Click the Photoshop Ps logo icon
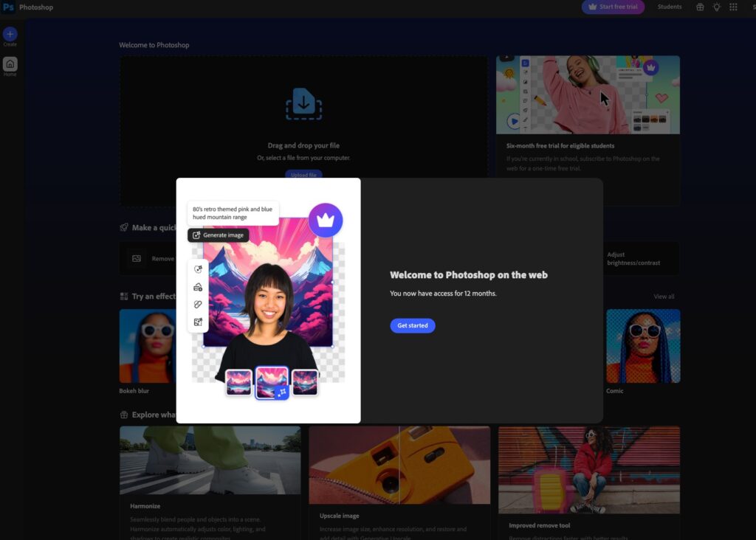 click(x=9, y=7)
